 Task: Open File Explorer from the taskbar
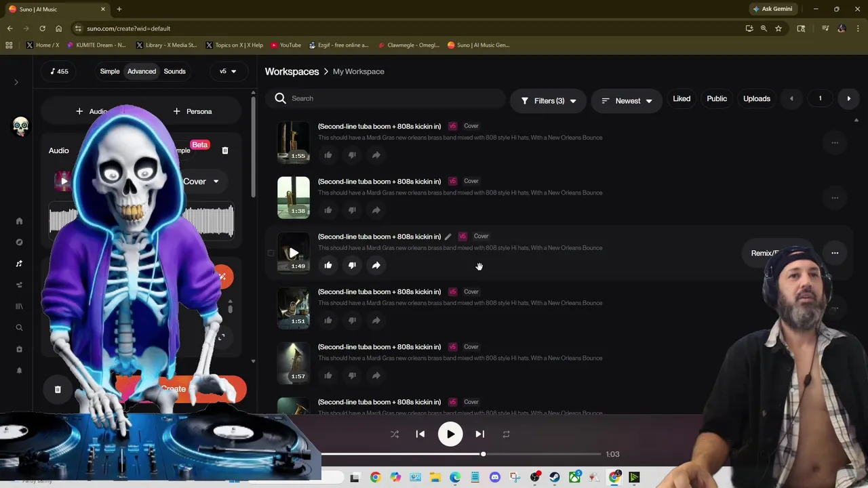(x=435, y=478)
